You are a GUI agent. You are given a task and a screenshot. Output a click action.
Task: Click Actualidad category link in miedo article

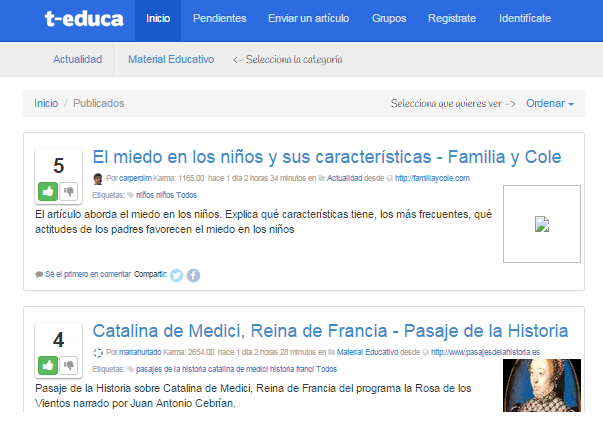345,178
